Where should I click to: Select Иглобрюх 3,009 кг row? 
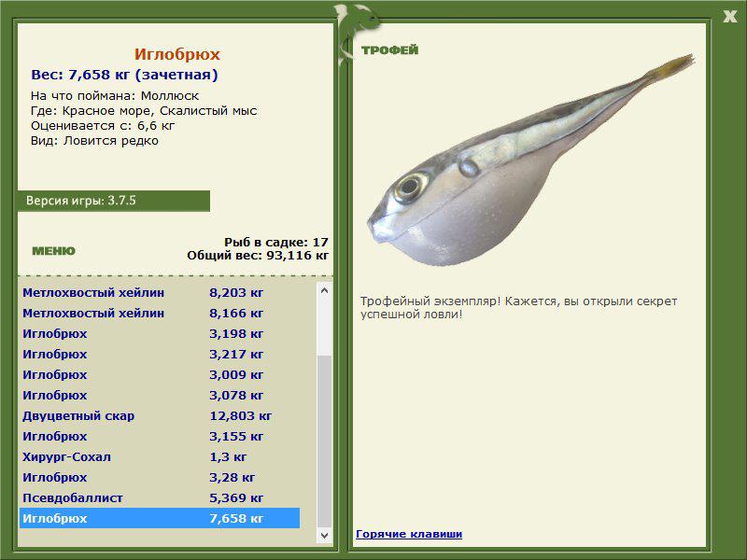tap(160, 374)
